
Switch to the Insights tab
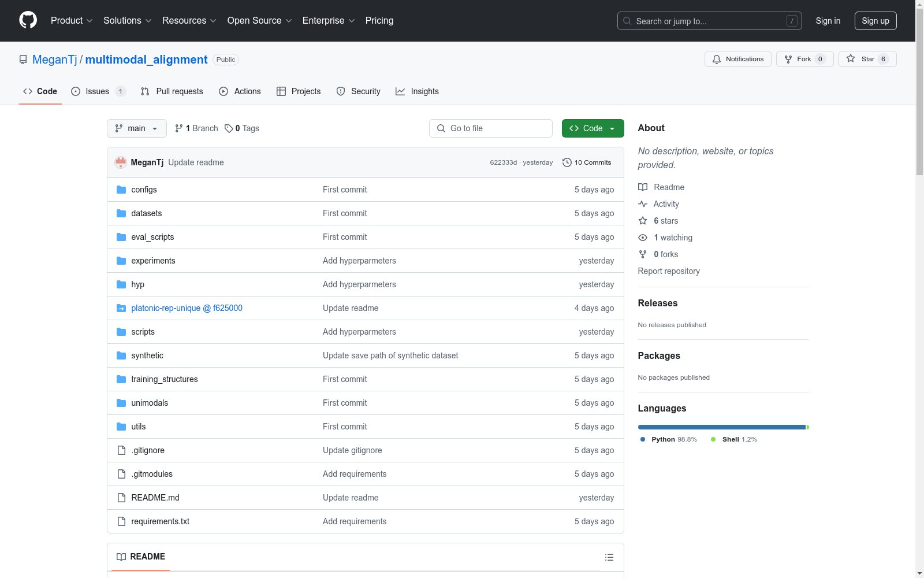[x=417, y=91]
